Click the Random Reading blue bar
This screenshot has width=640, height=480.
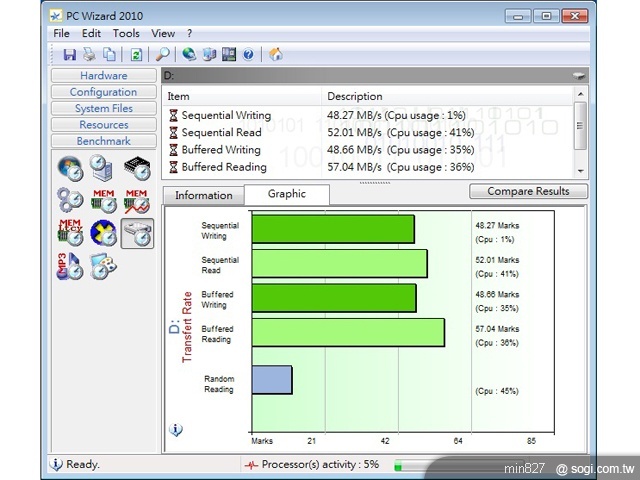pos(272,380)
